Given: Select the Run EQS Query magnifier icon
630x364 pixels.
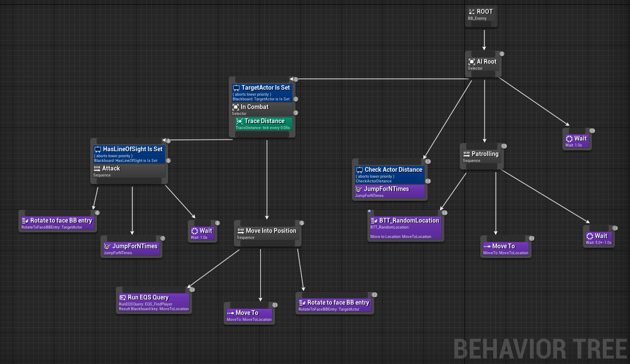Looking at the screenshot, I should [123, 297].
